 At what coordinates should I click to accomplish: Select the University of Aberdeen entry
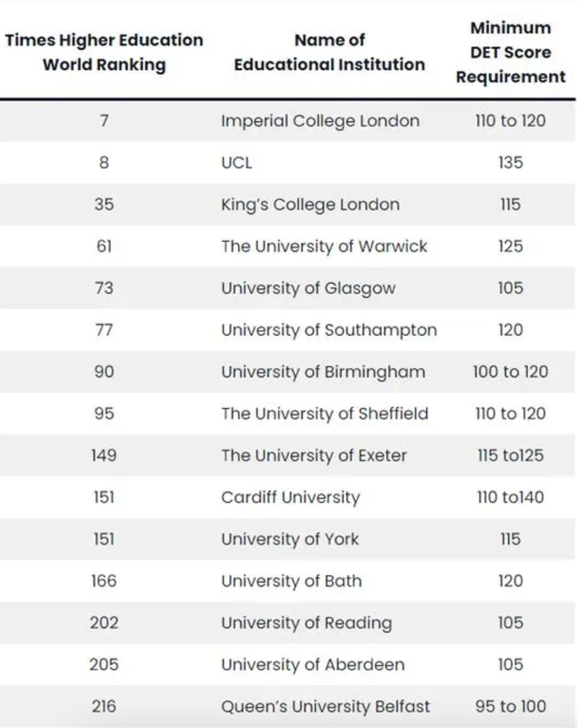click(312, 665)
